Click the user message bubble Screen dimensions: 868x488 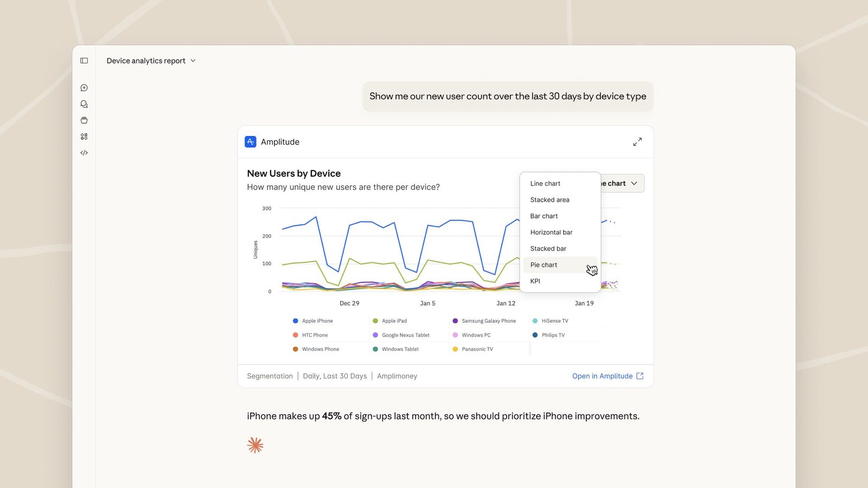pyautogui.click(x=507, y=97)
